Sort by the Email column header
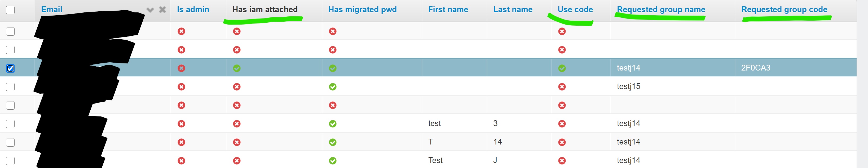This screenshot has height=168, width=868. click(52, 10)
